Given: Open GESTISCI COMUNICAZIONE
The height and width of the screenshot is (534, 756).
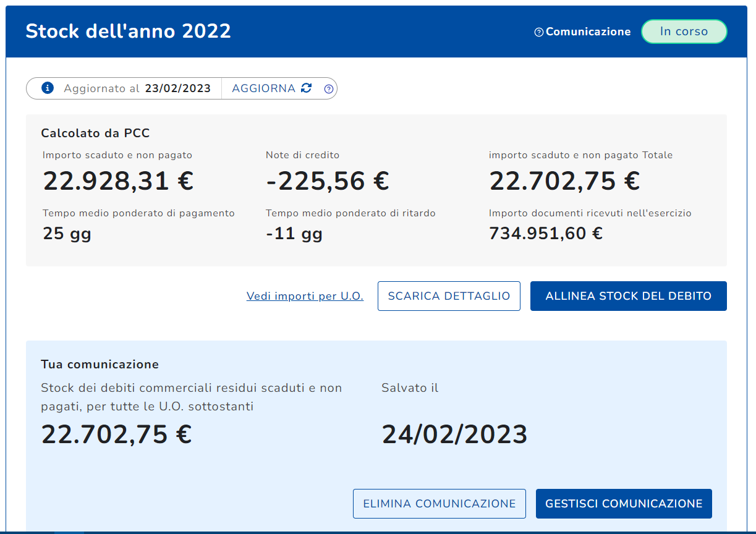Looking at the screenshot, I should point(624,504).
